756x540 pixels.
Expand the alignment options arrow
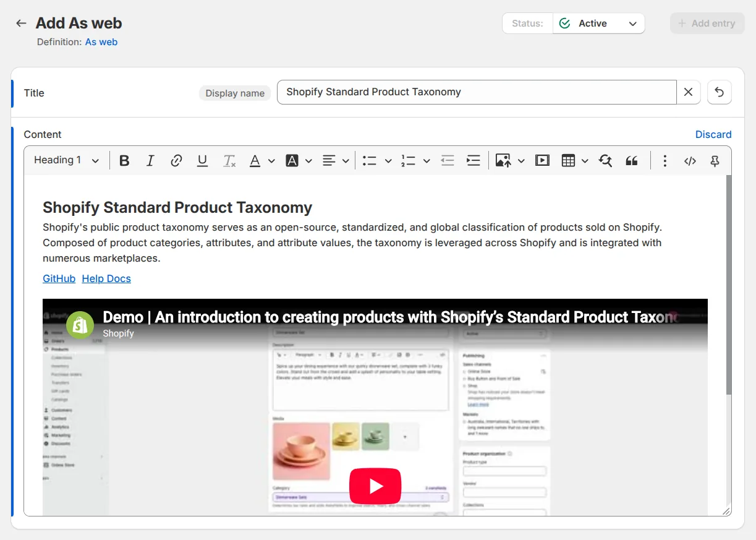click(346, 161)
